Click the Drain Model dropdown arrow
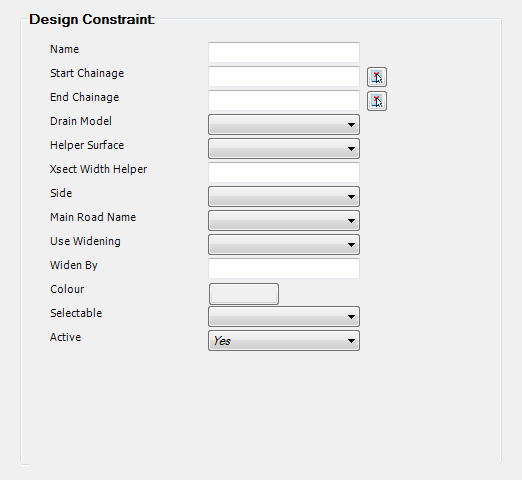 [x=351, y=125]
